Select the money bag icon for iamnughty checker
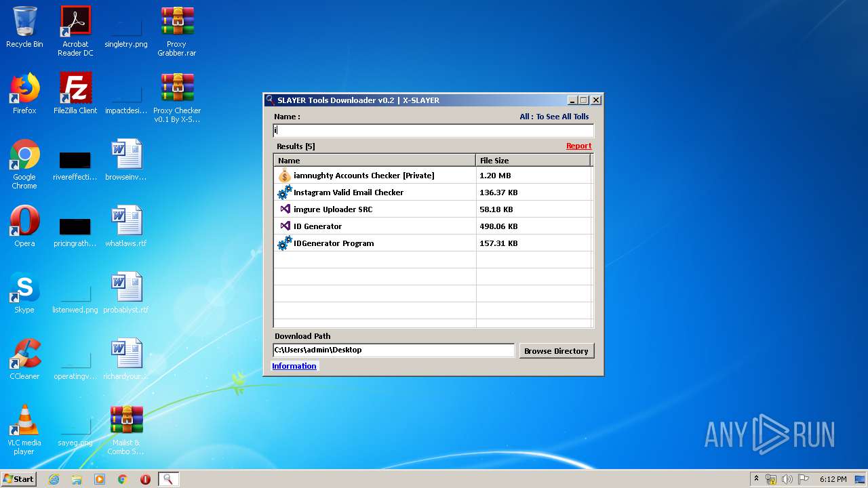The image size is (868, 488). 285,176
